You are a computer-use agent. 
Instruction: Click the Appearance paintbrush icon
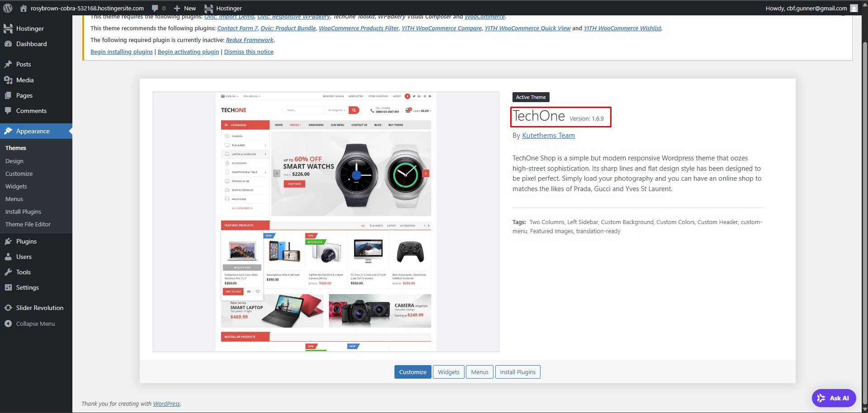[x=8, y=131]
